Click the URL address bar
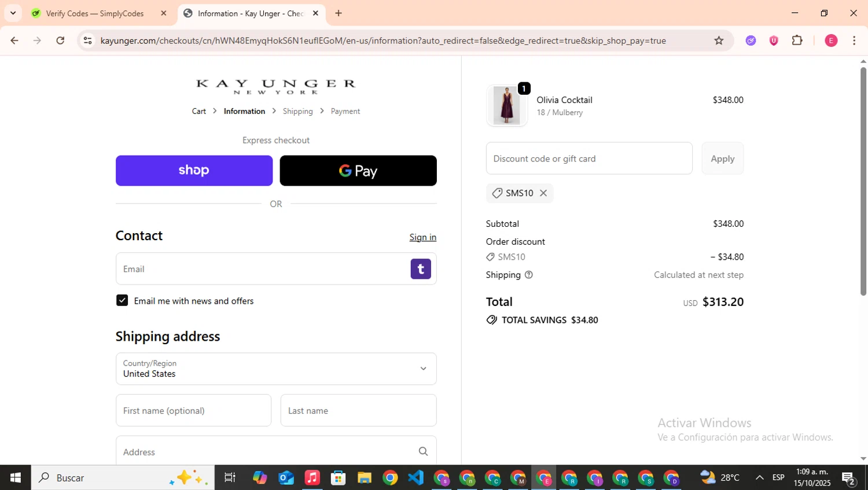Screen dimensions: 868x490 tap(383, 40)
